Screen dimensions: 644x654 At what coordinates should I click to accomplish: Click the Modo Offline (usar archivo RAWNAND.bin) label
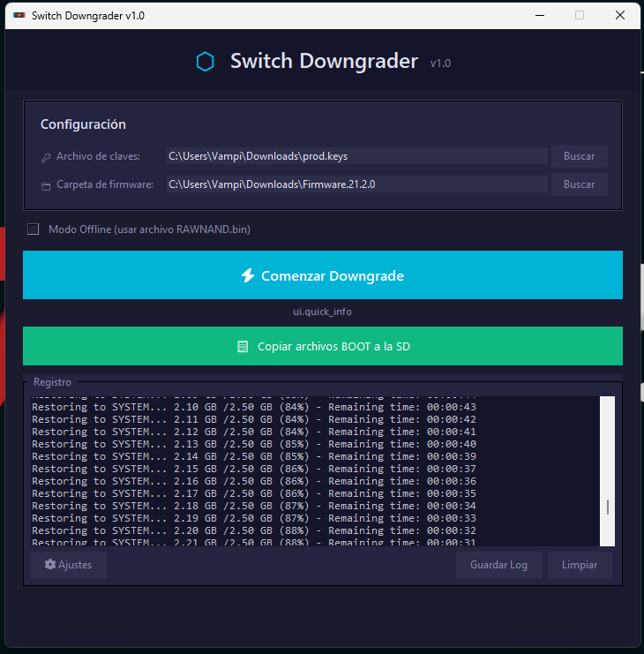pos(149,229)
